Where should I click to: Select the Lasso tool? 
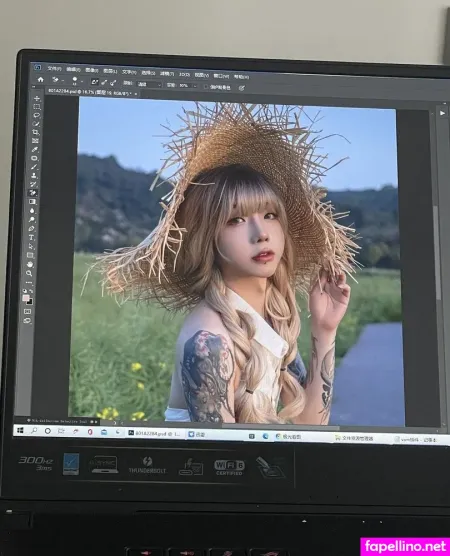(x=37, y=115)
